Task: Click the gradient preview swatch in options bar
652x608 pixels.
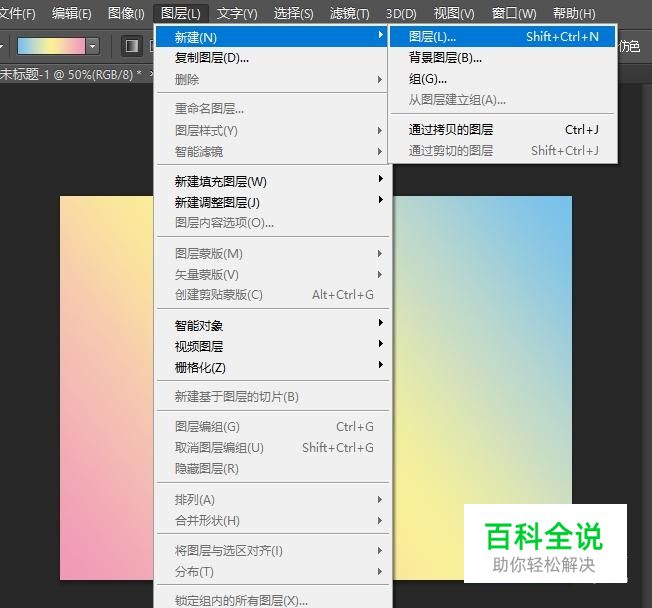Action: click(51, 46)
